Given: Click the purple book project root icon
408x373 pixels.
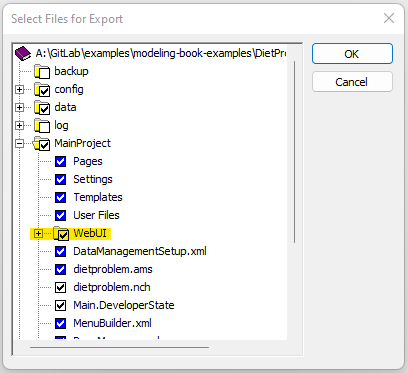Looking at the screenshot, I should pos(23,53).
